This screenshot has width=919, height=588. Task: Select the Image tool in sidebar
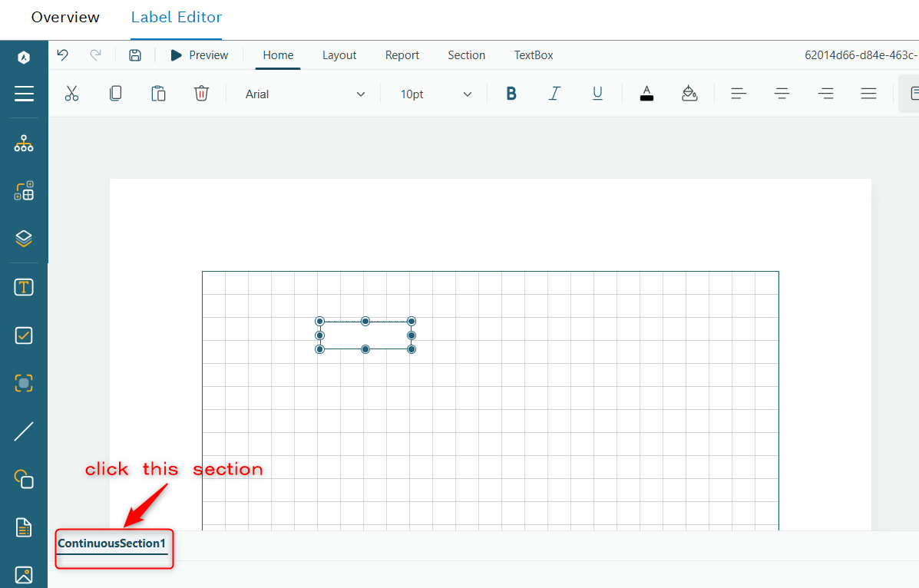[24, 574]
